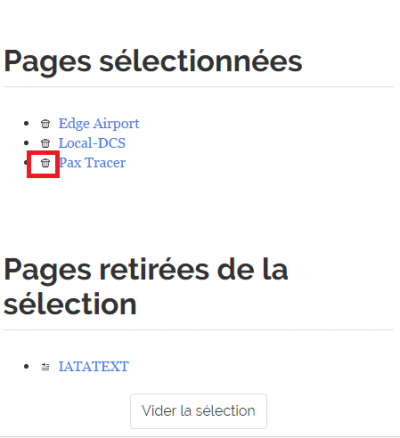Screen dimensions: 400x438
Task: Delete Local-DCS with its trash icon
Action: (x=45, y=143)
